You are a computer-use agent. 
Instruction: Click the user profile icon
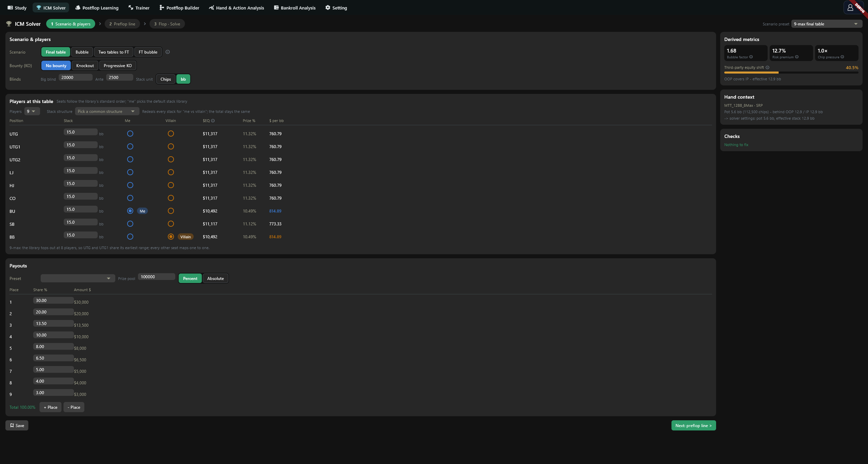tap(850, 7)
